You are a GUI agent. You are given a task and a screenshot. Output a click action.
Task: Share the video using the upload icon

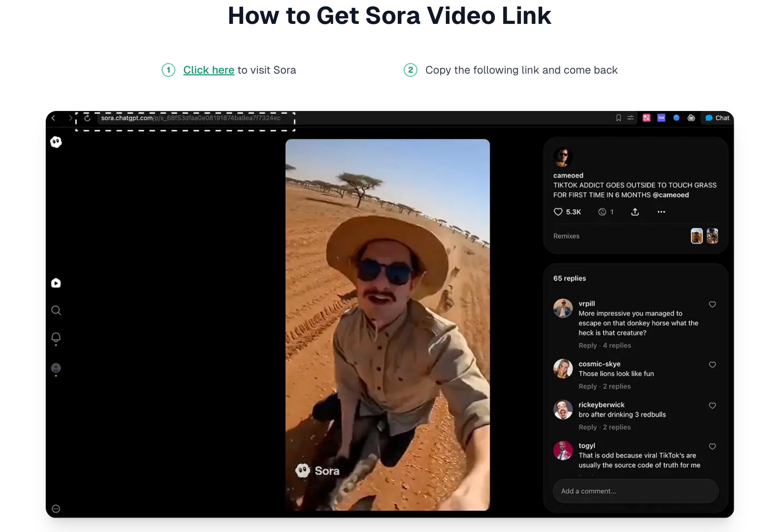tap(635, 212)
